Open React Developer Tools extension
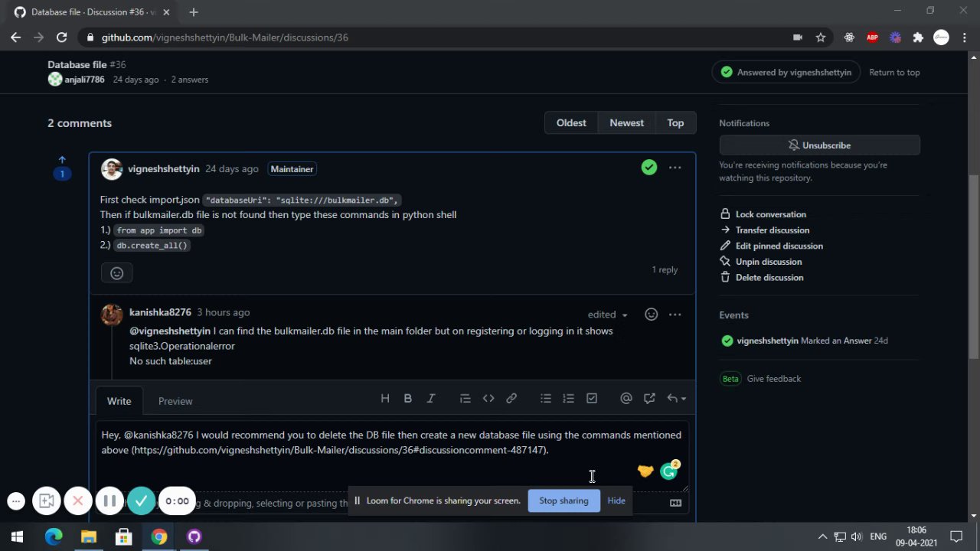Viewport: 980px width, 551px height. (x=849, y=37)
